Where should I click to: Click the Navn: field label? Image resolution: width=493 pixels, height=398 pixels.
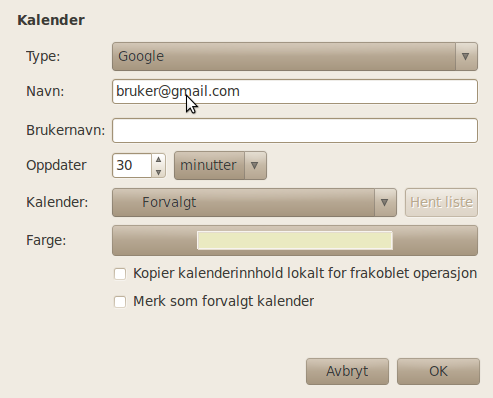pos(45,91)
